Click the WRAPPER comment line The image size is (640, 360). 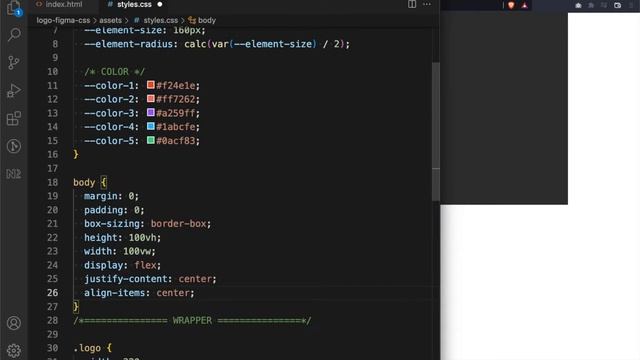coord(192,320)
